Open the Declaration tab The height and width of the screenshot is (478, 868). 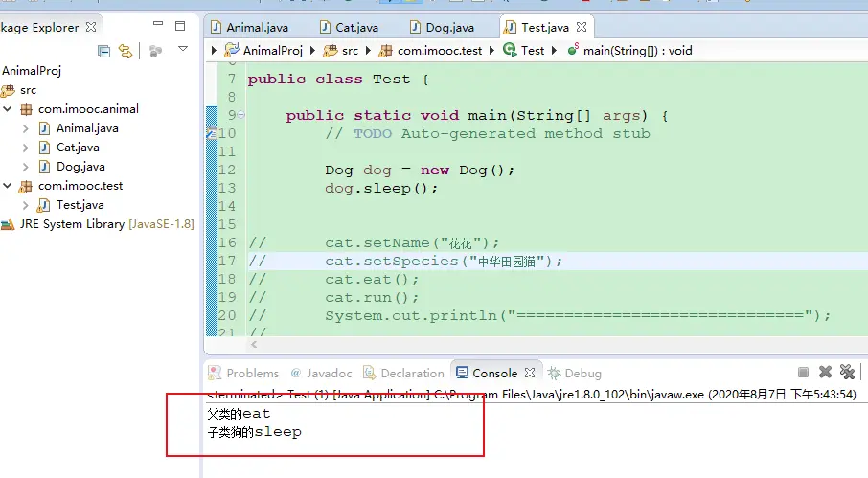403,373
